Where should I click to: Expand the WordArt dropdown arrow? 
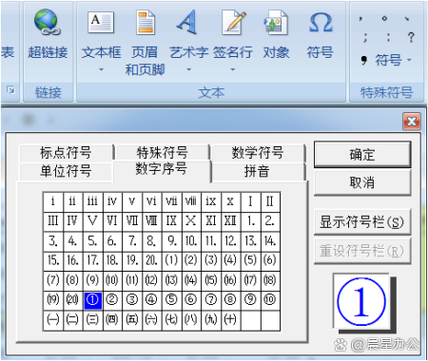point(189,70)
